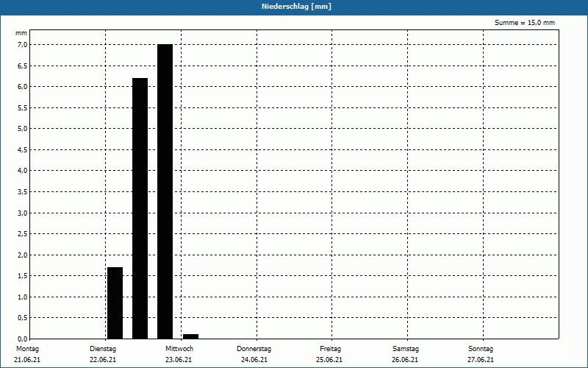The height and width of the screenshot is (368, 588).
Task: Click the 7,0 y-axis value
Action: (23, 45)
